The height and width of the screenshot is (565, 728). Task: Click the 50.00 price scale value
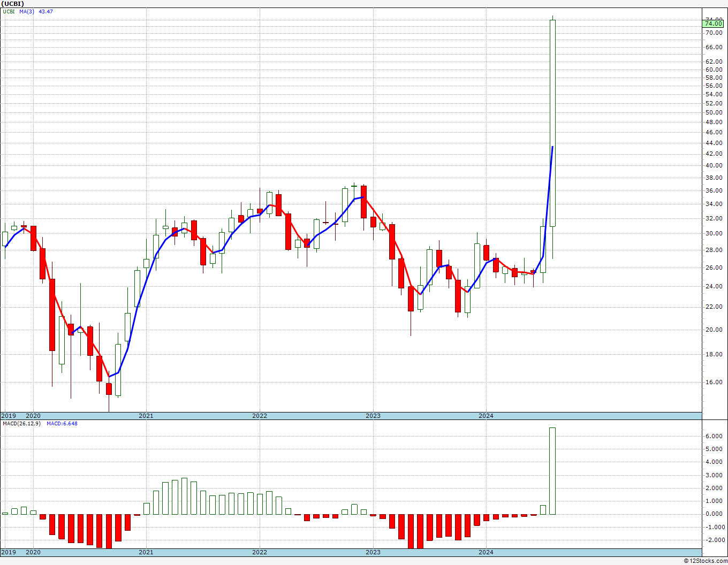pos(714,112)
